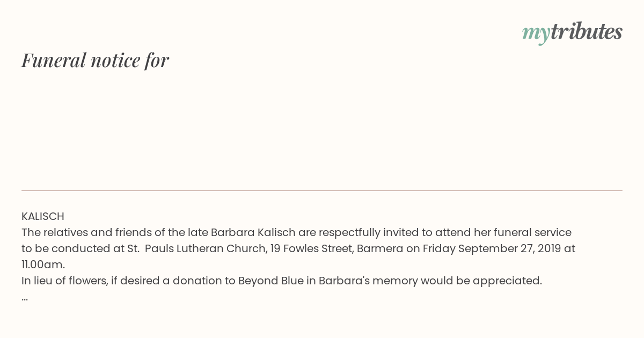Click "In lieu of flowers" phrase
The image size is (644, 338).
point(64,281)
